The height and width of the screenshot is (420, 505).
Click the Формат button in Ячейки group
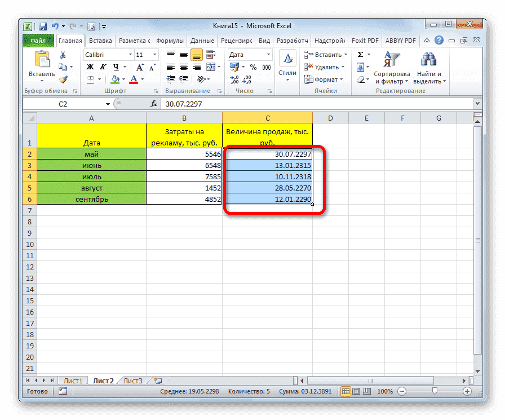coord(324,79)
